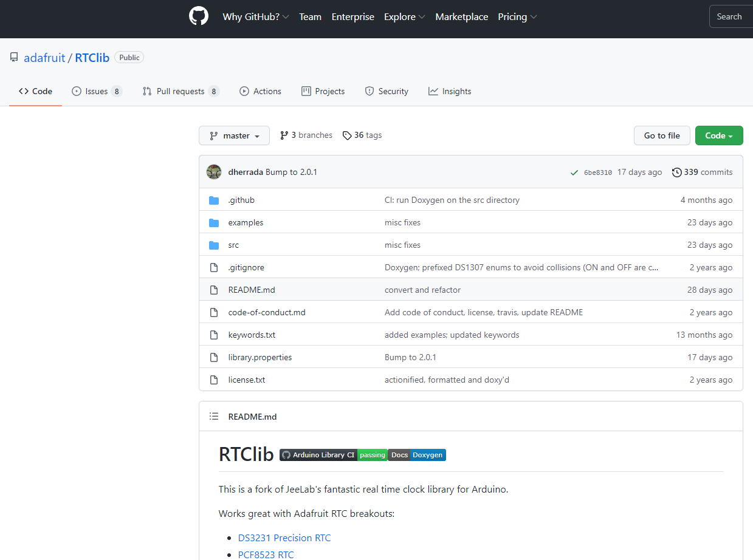This screenshot has height=560, width=753.
Task: Expand the Explore menu
Action: point(405,17)
